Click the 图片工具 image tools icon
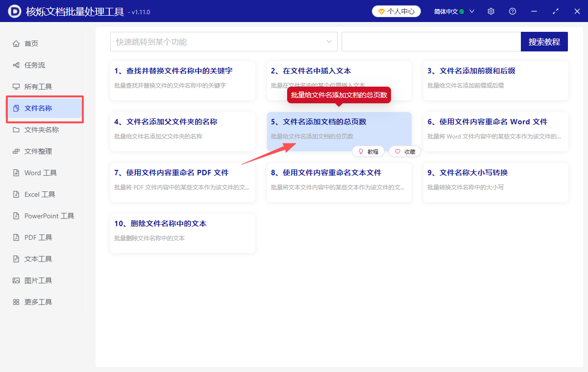 tap(16, 280)
